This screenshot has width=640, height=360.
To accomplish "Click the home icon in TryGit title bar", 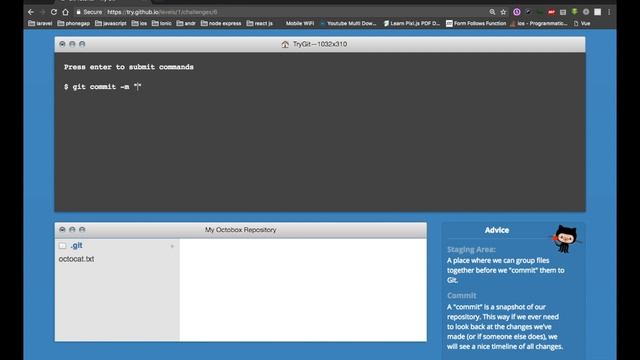I will (x=285, y=44).
